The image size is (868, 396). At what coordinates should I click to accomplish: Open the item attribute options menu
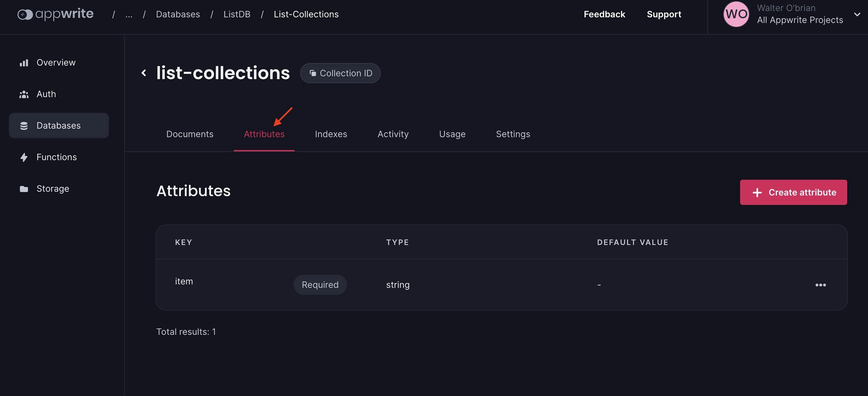(821, 285)
